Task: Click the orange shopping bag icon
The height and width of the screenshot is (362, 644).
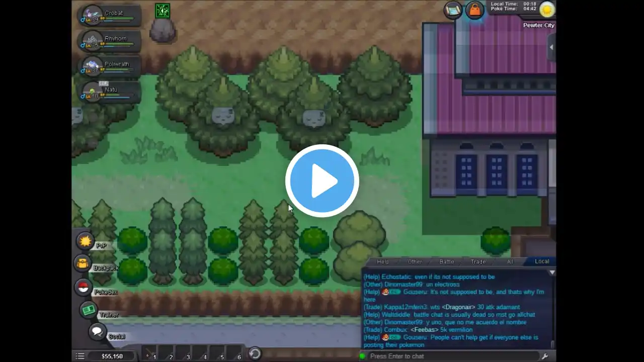Action: pos(474,10)
